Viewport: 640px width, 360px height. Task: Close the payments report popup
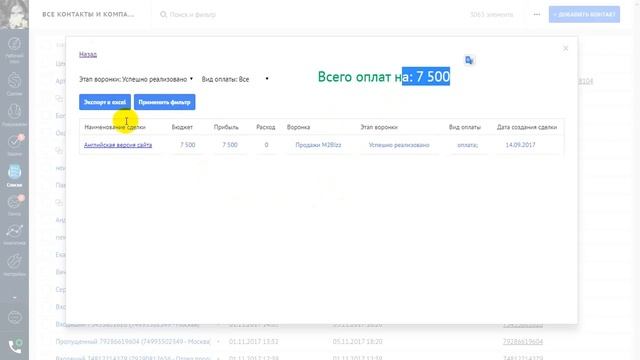pos(565,48)
